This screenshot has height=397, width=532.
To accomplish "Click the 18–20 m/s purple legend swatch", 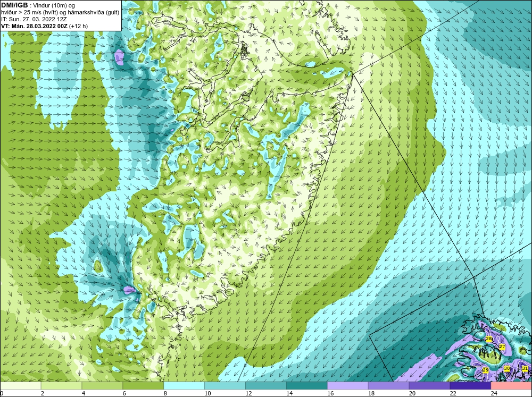I will click(x=388, y=385).
